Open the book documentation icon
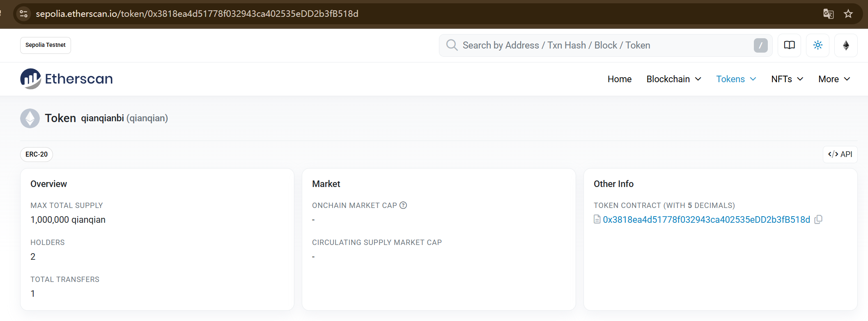 [x=789, y=45]
